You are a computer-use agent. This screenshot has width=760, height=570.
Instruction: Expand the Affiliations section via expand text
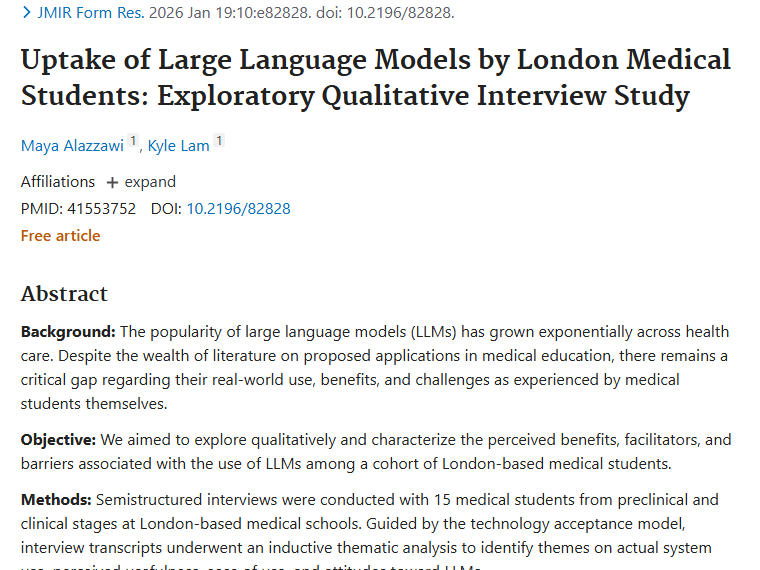150,182
